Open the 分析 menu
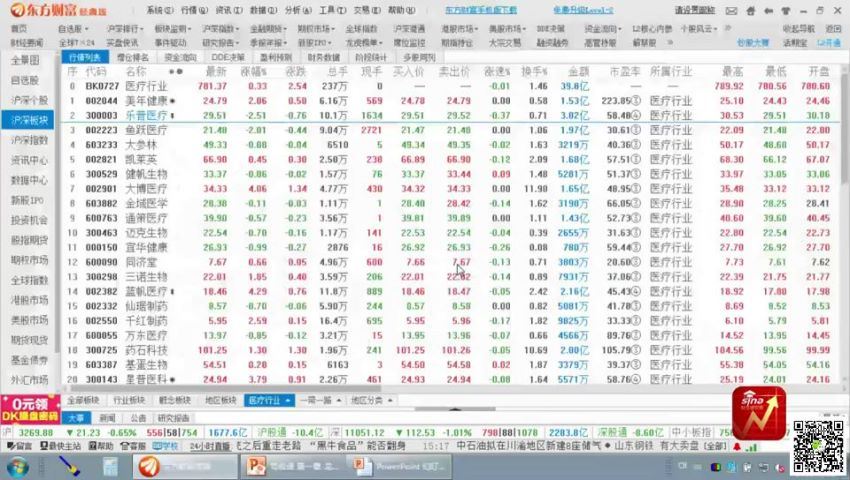Image resolution: width=850 pixels, height=480 pixels. click(298, 10)
